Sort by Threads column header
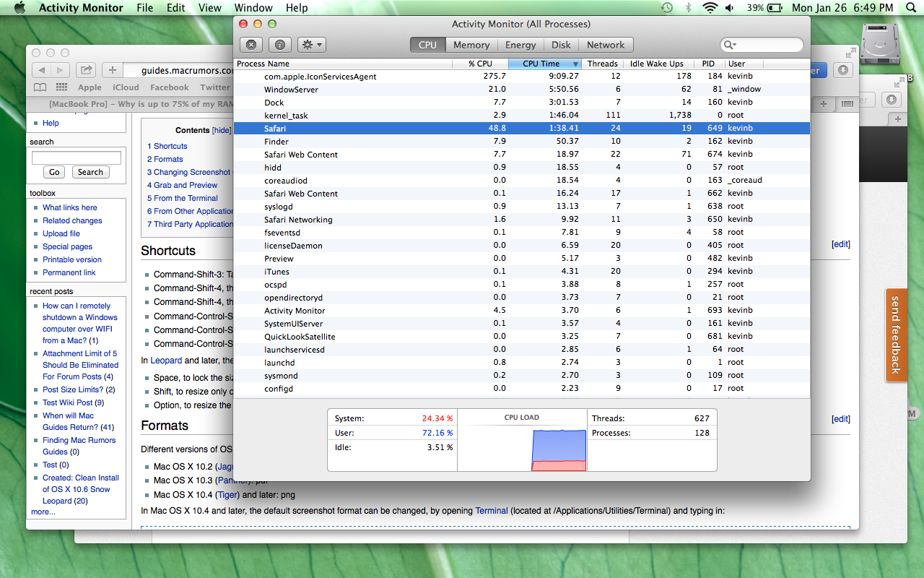924x578 pixels. pyautogui.click(x=602, y=64)
